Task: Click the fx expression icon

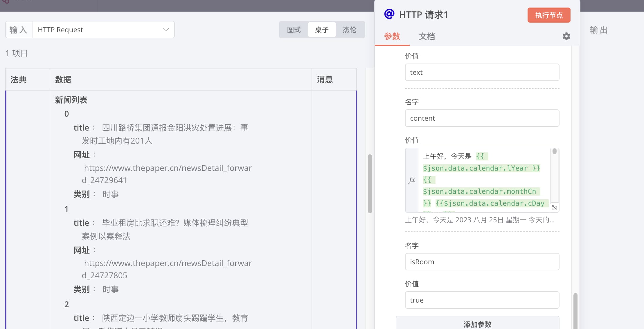Action: click(x=411, y=180)
